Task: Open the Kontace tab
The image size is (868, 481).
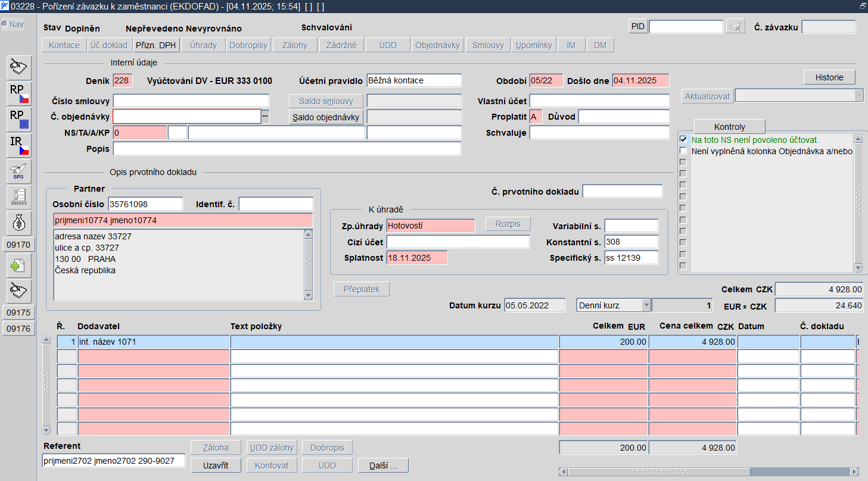Action: point(64,45)
